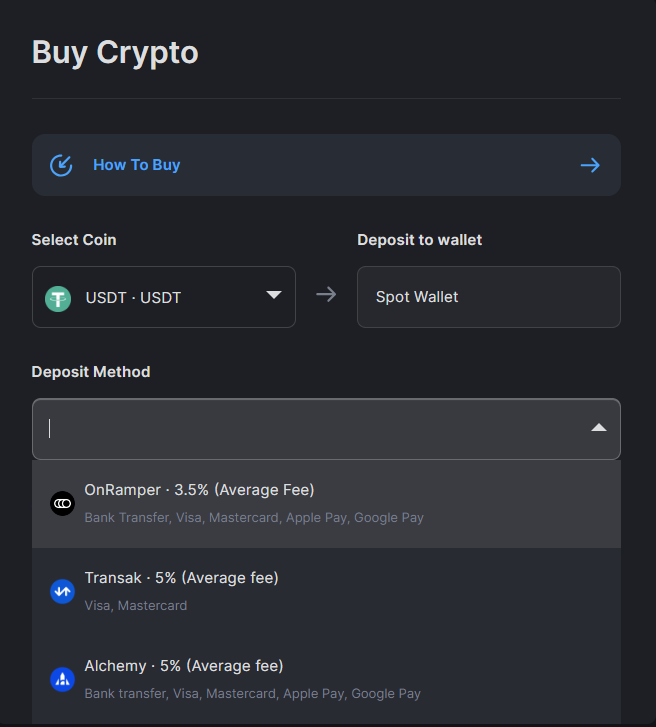Click the OnRamper black logo icon
Screen dimensions: 656x727
pyautogui.click(x=63, y=504)
